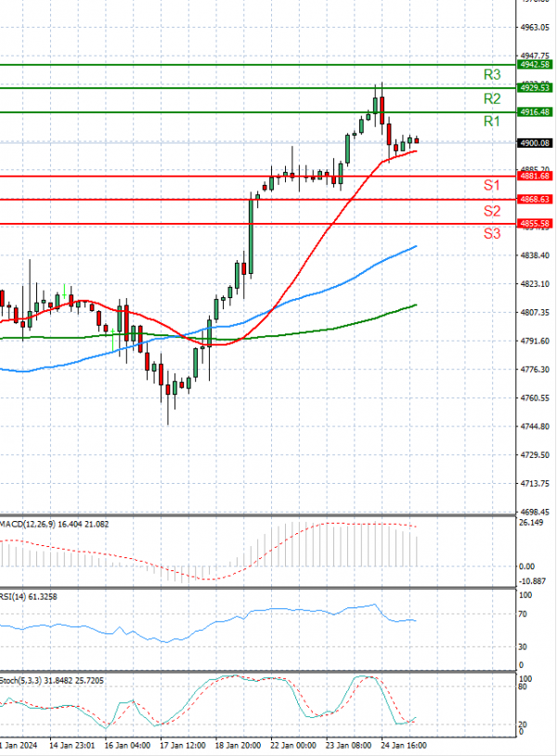The width and height of the screenshot is (557, 756).
Task: Click the S1 support label
Action: pyautogui.click(x=491, y=185)
